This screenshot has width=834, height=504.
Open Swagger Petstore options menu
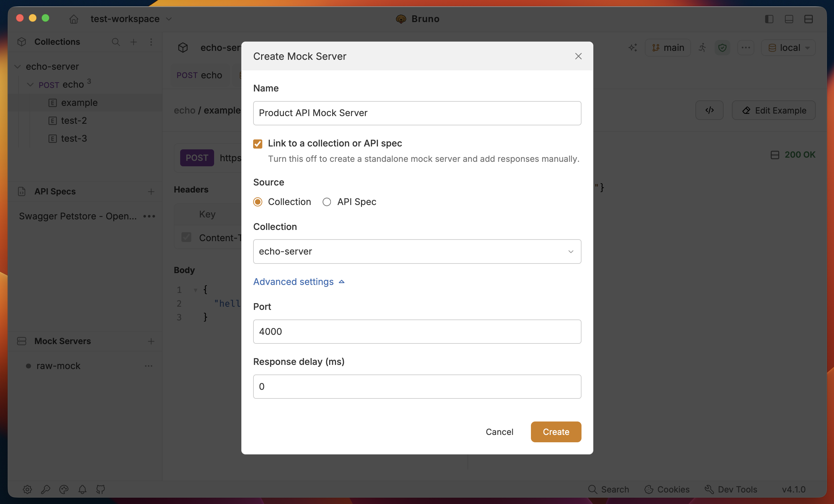(x=149, y=216)
